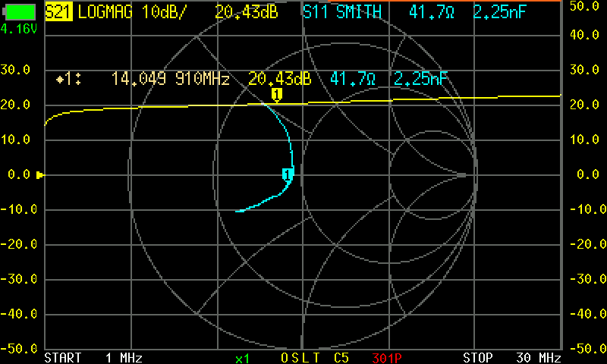Click the marker row 41.7Ω impedance value
This screenshot has width=607, height=364.
pyautogui.click(x=353, y=79)
